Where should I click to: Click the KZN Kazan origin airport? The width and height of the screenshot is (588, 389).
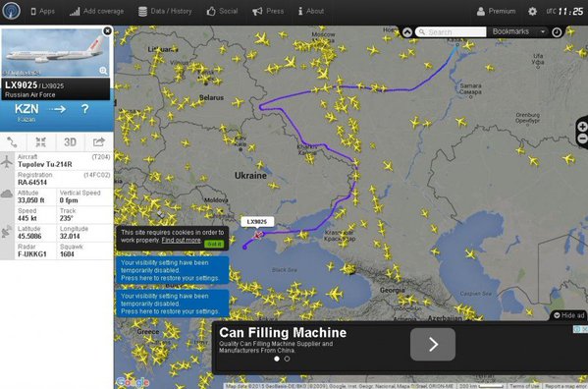click(27, 112)
